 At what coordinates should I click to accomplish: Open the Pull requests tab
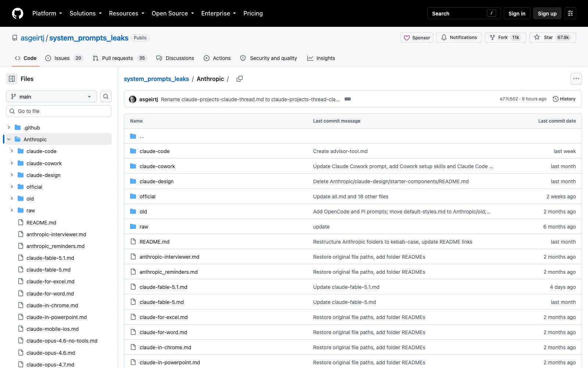click(120, 58)
